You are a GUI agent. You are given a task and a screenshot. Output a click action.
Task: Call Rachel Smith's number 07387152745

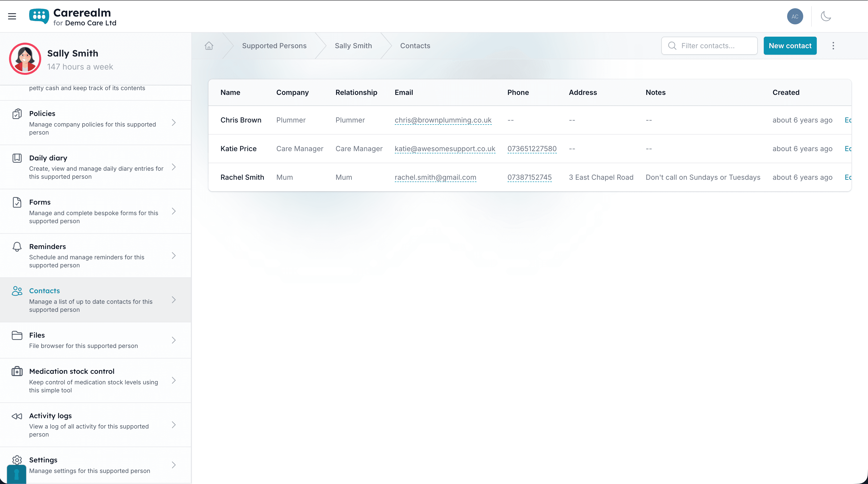click(529, 177)
